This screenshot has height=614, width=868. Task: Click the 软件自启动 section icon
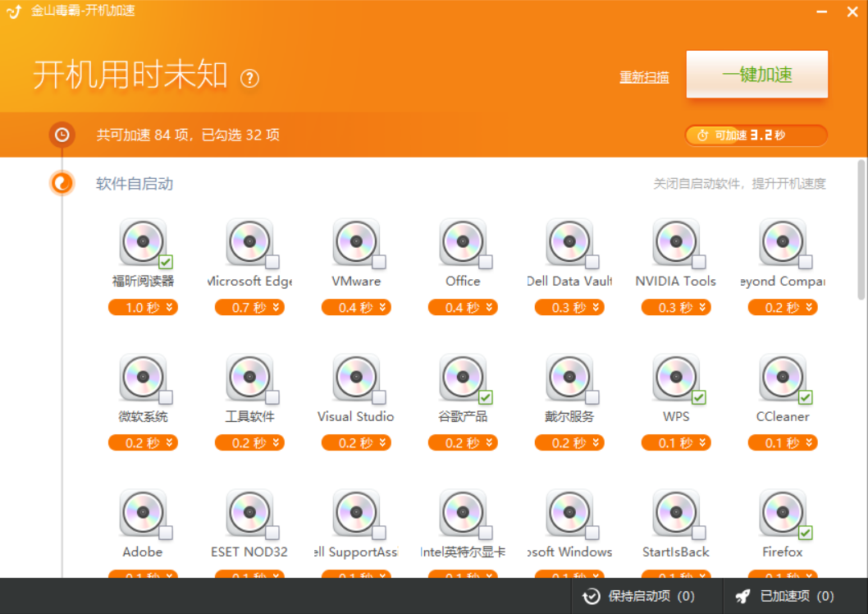[62, 183]
